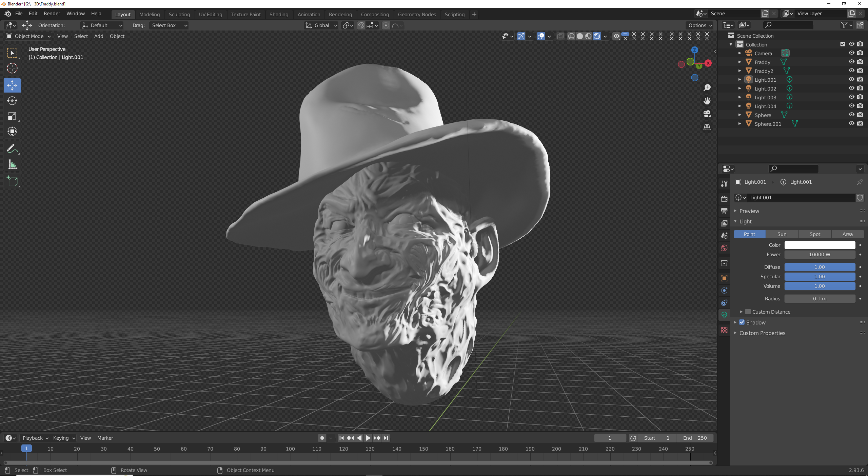Screen dimensions: 868x476
Task: Set light type to Area
Action: point(847,234)
